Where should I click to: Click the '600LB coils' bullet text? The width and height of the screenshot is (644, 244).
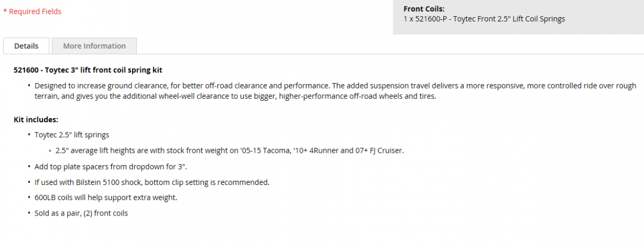tap(106, 197)
